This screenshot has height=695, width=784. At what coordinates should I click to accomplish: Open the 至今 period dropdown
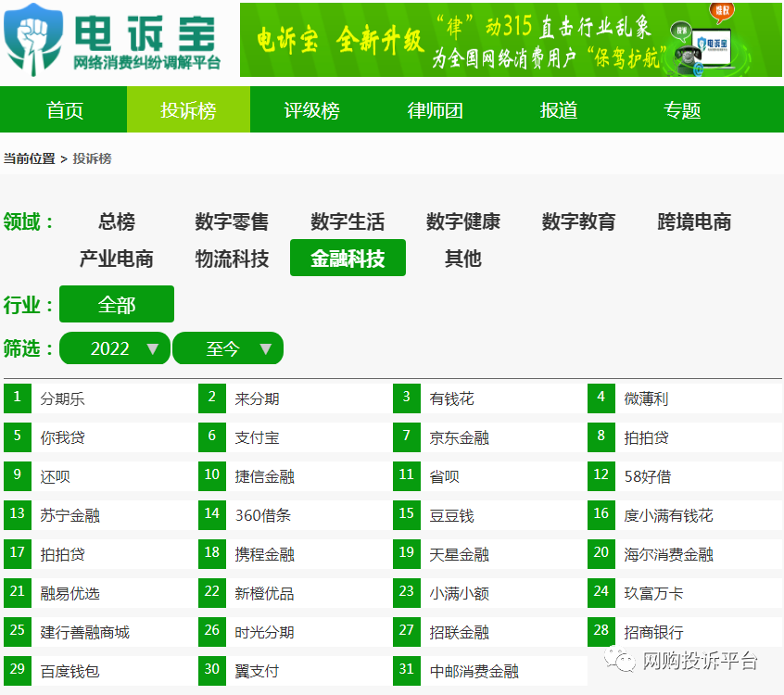(228, 348)
